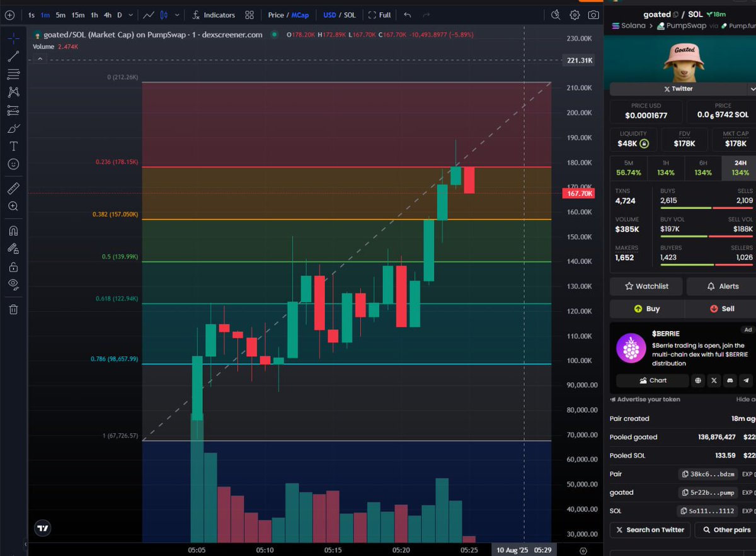Open the chart patterns tool

tap(13, 92)
